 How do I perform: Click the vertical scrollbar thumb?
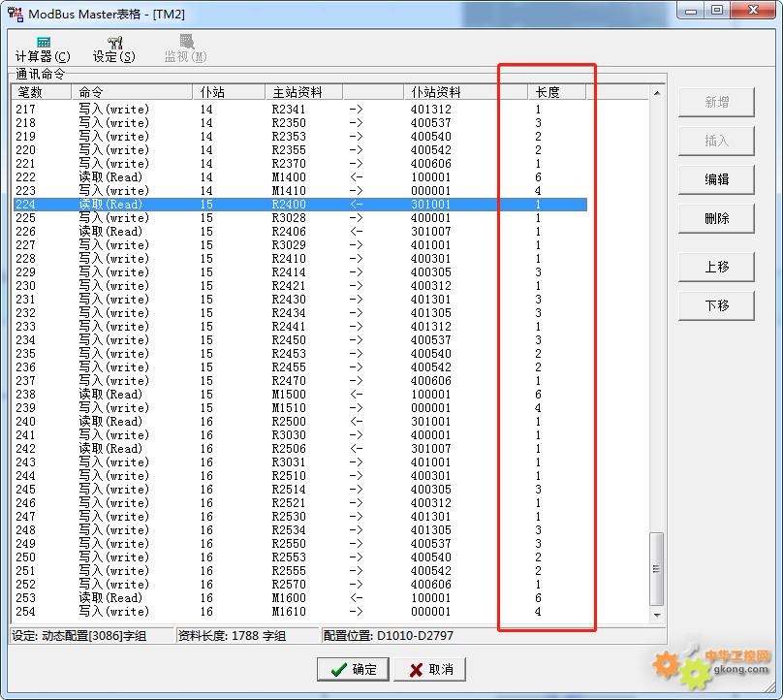pos(657,569)
